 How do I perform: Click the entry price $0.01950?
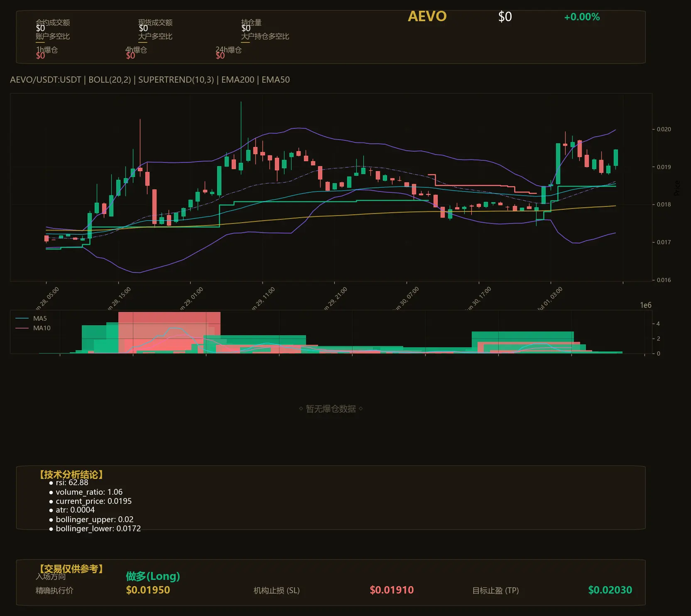pyautogui.click(x=148, y=590)
